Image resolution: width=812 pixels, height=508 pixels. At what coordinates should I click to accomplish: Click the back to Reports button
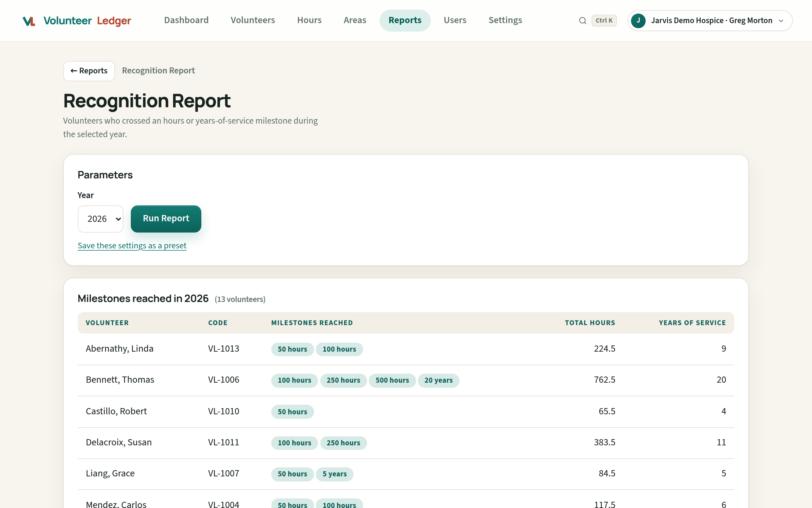click(x=89, y=71)
